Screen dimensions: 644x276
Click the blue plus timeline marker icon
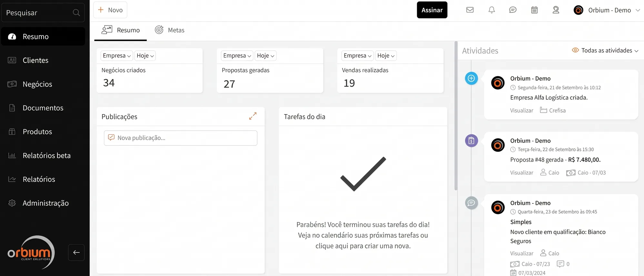471,78
